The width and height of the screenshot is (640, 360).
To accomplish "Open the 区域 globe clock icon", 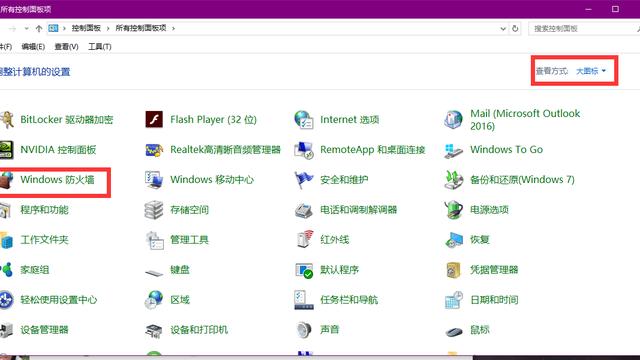I will 154,300.
